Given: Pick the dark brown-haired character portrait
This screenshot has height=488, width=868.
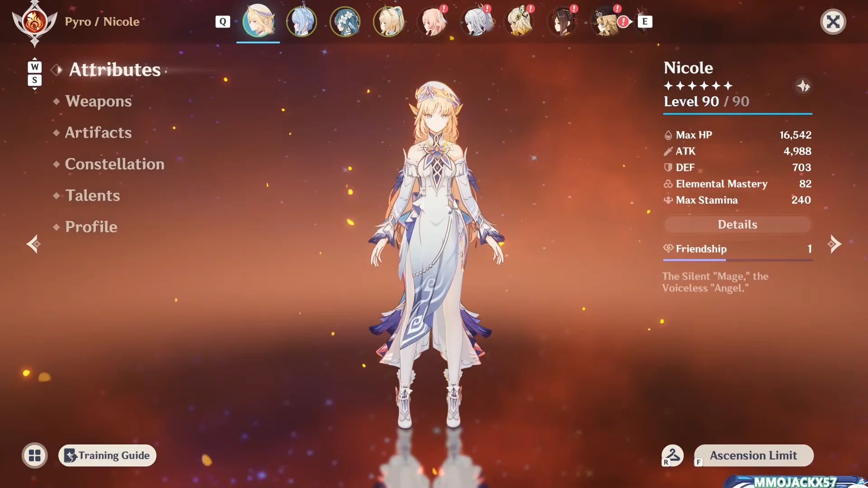Looking at the screenshot, I should 562,21.
